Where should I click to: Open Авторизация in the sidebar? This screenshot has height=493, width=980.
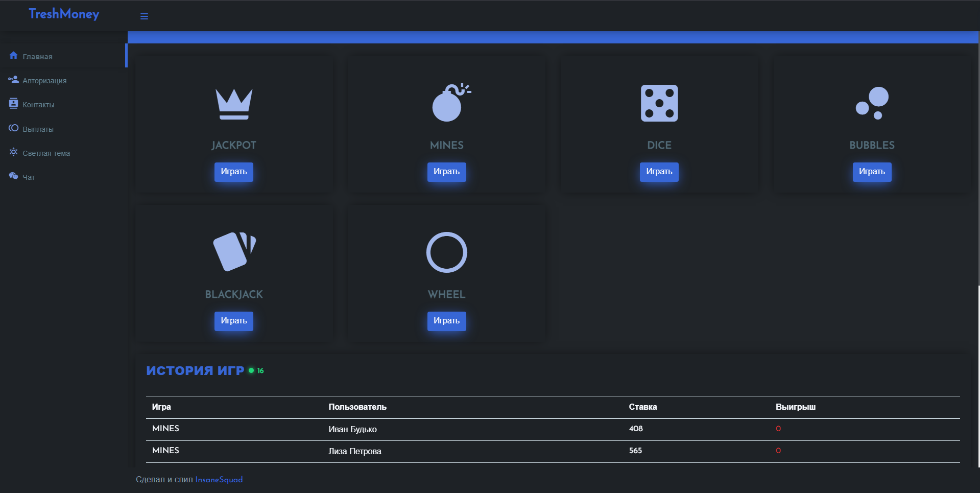click(x=44, y=81)
